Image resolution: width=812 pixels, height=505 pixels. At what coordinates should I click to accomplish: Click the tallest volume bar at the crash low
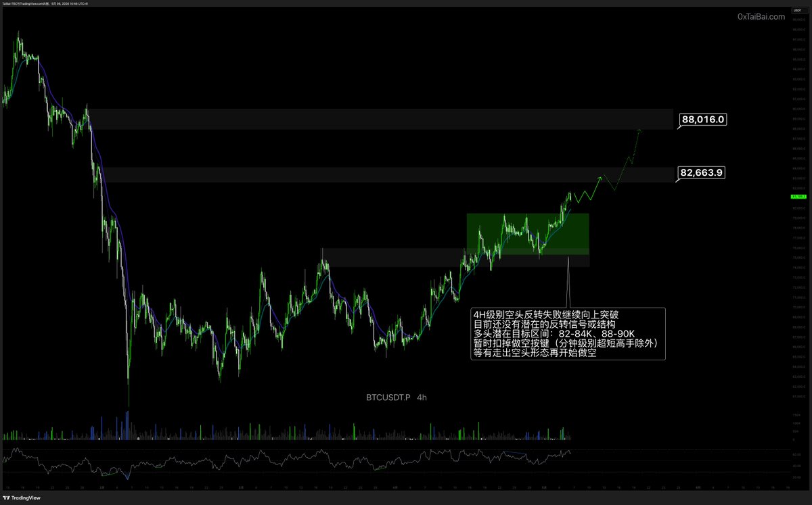click(x=127, y=426)
